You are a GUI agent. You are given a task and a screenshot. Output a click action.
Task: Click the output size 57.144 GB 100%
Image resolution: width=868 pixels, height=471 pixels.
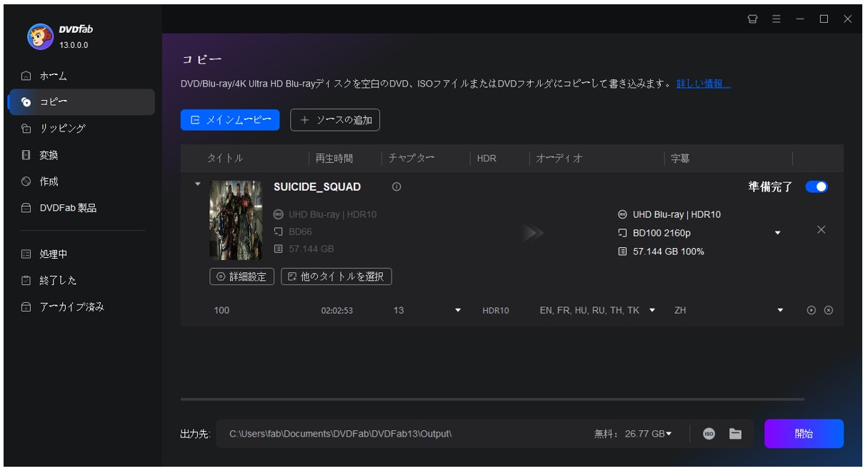pyautogui.click(x=668, y=252)
